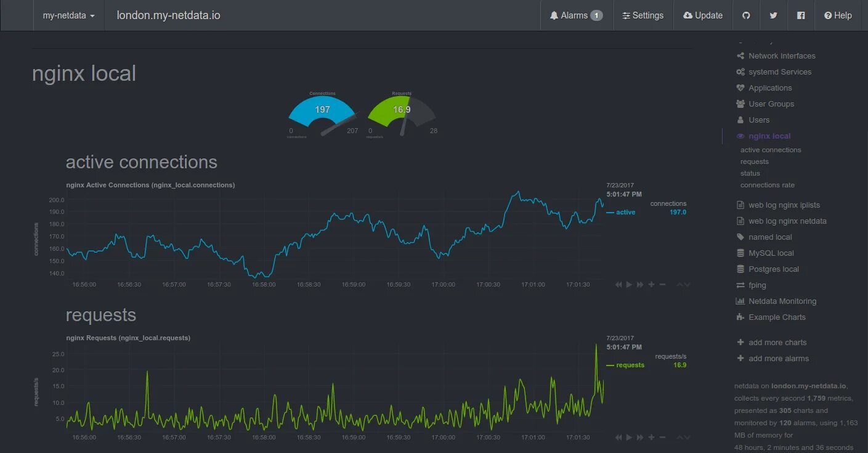Open the Settings dialog
868x453 pixels.
point(643,15)
